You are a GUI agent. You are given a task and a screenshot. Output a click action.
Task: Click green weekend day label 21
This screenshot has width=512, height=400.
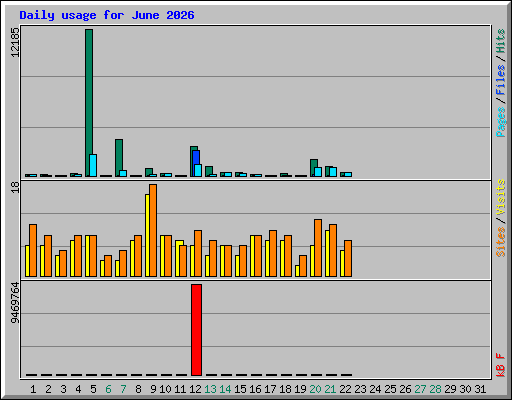tap(330, 389)
